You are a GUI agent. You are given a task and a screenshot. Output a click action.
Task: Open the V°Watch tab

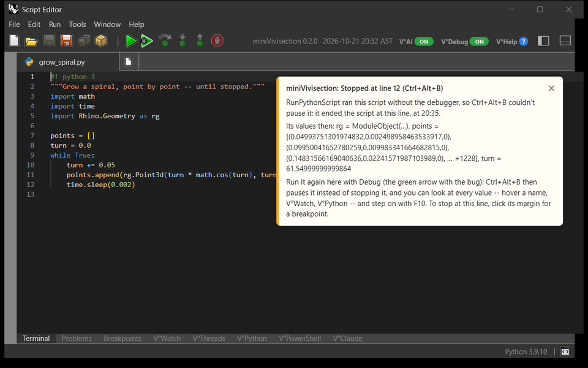(x=167, y=339)
